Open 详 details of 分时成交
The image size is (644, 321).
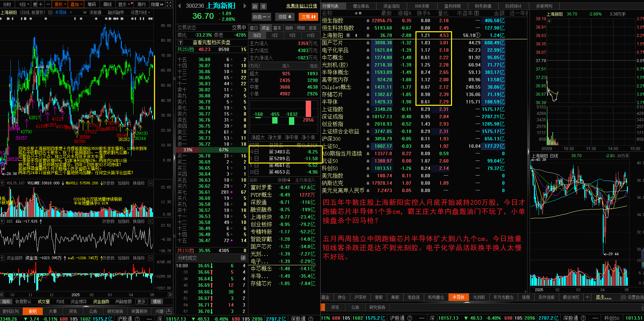(x=243, y=258)
